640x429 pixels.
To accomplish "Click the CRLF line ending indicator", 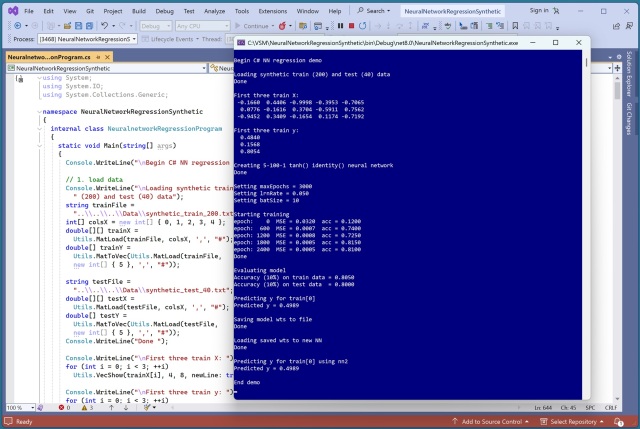I will point(611,407).
